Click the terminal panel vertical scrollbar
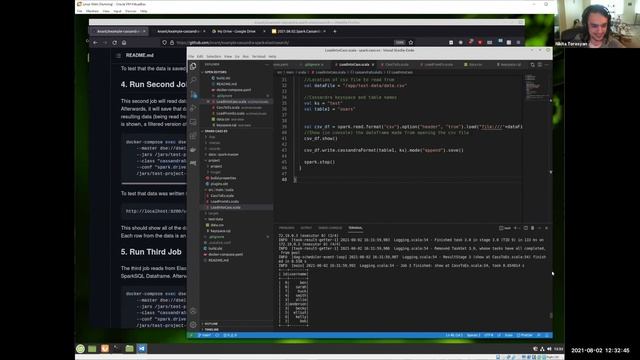The image size is (640, 360). pyautogui.click(x=550, y=315)
